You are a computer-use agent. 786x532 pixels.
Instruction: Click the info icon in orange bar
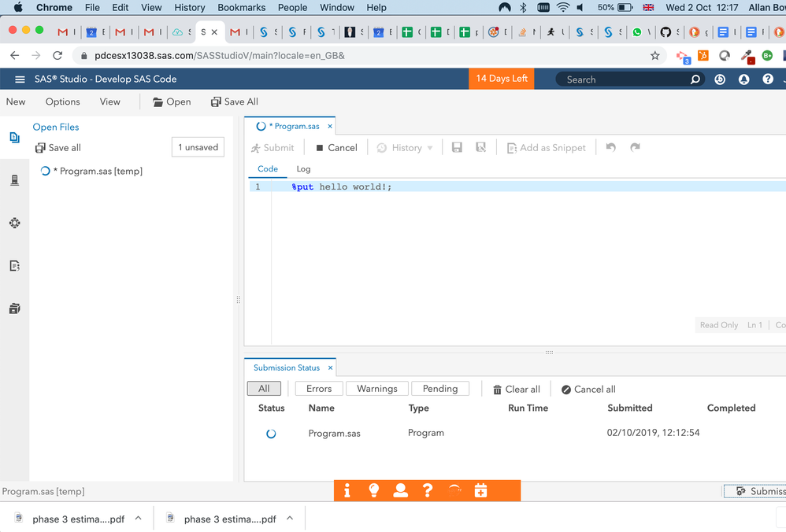(x=347, y=490)
